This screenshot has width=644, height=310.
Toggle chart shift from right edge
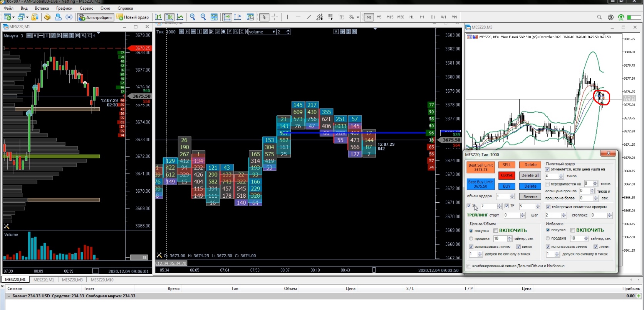[x=238, y=17]
